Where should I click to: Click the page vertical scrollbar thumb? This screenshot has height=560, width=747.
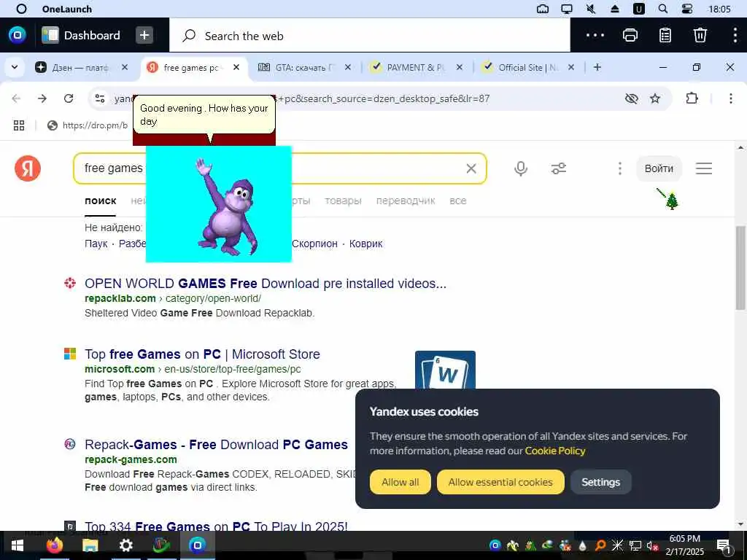[x=740, y=268]
